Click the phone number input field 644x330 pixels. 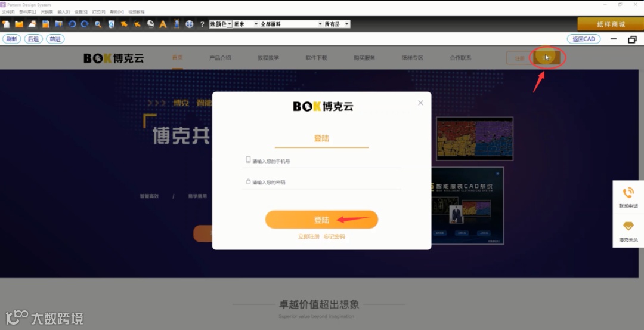point(321,161)
